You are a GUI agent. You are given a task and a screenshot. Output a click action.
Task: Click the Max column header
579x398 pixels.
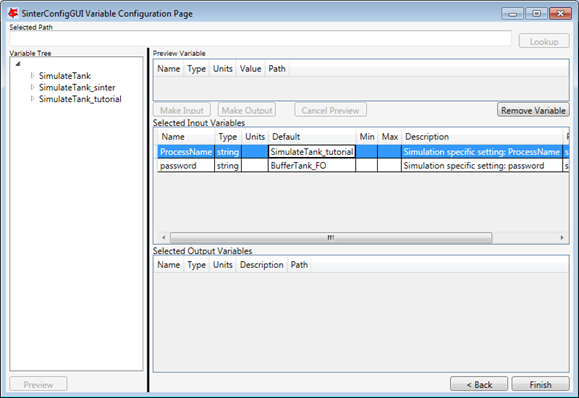point(390,137)
